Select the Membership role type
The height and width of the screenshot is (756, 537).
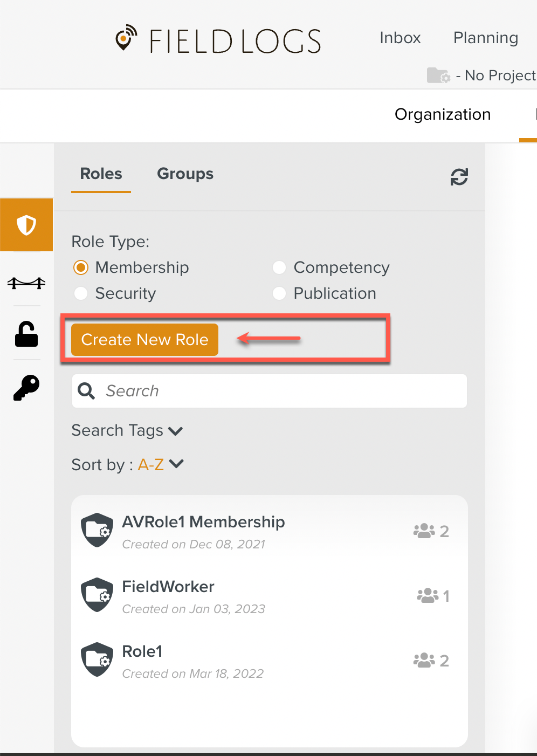click(x=81, y=267)
